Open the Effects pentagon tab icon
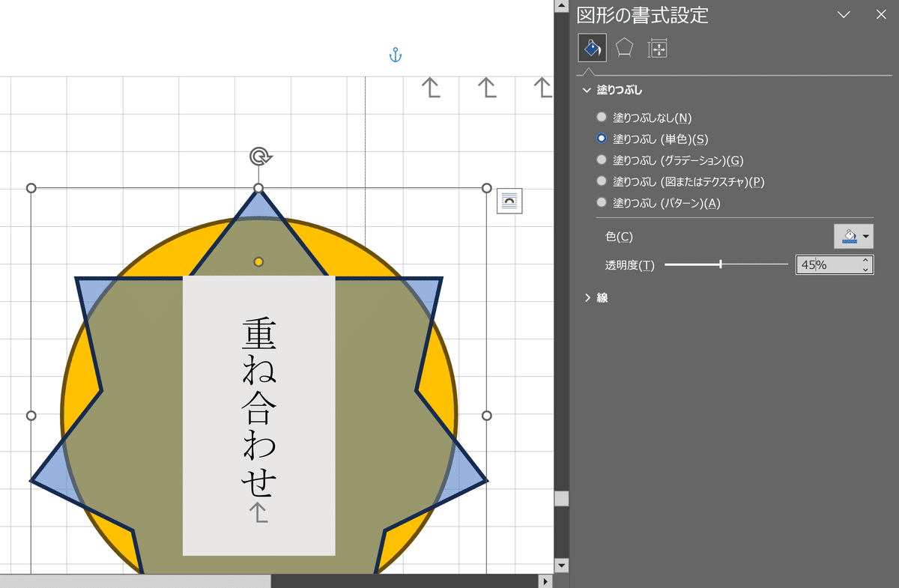The image size is (899, 588). point(625,49)
